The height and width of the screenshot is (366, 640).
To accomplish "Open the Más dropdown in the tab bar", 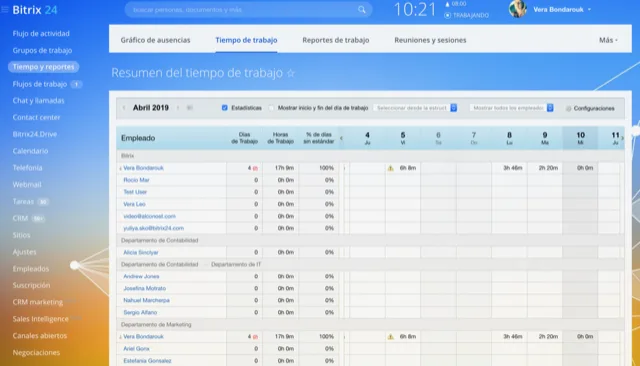I will click(608, 40).
